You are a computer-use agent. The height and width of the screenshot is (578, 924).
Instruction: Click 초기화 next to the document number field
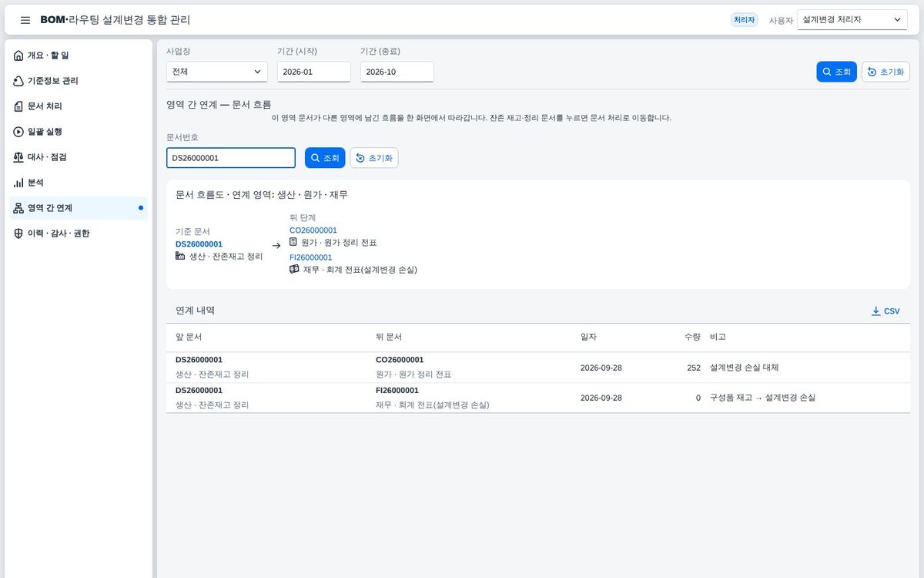tap(374, 158)
